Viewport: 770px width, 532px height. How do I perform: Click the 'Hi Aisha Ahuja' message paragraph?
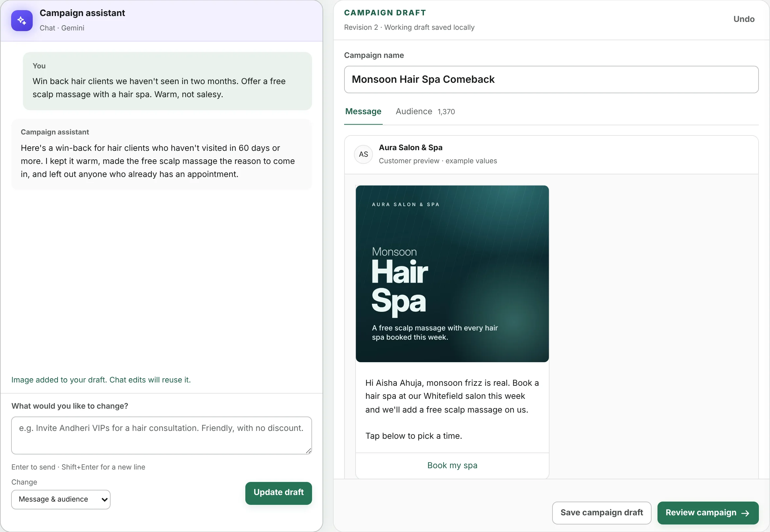click(x=452, y=396)
